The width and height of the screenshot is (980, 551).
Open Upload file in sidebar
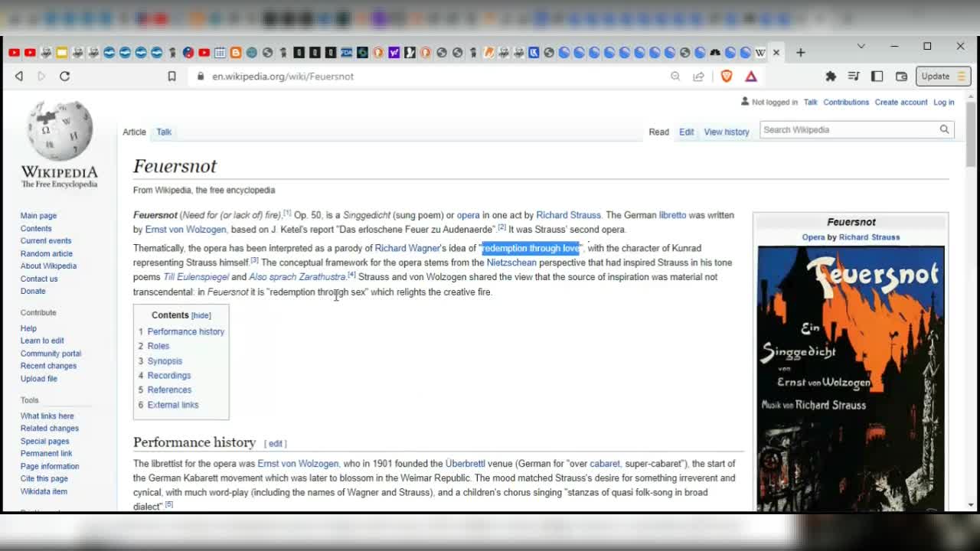38,379
